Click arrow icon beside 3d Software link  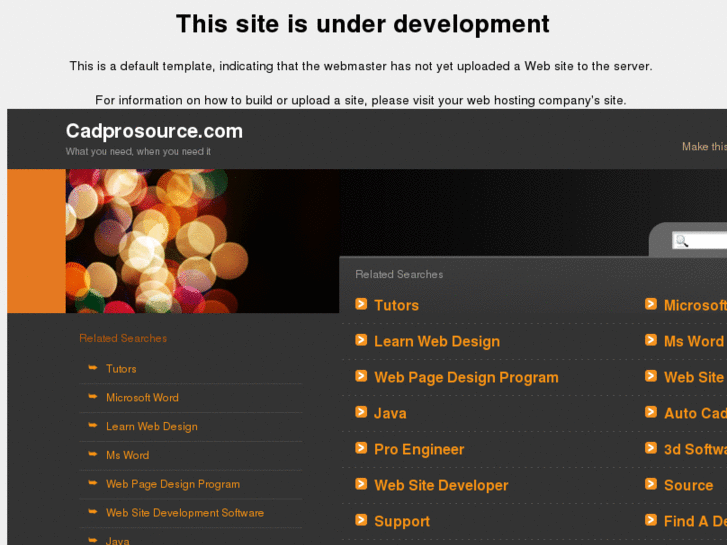tap(651, 448)
